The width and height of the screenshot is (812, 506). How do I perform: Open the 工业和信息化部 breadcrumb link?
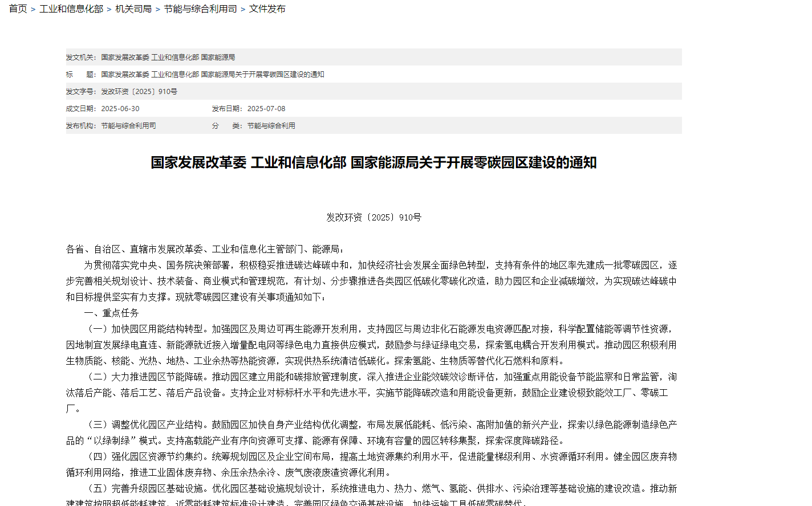[x=71, y=9]
